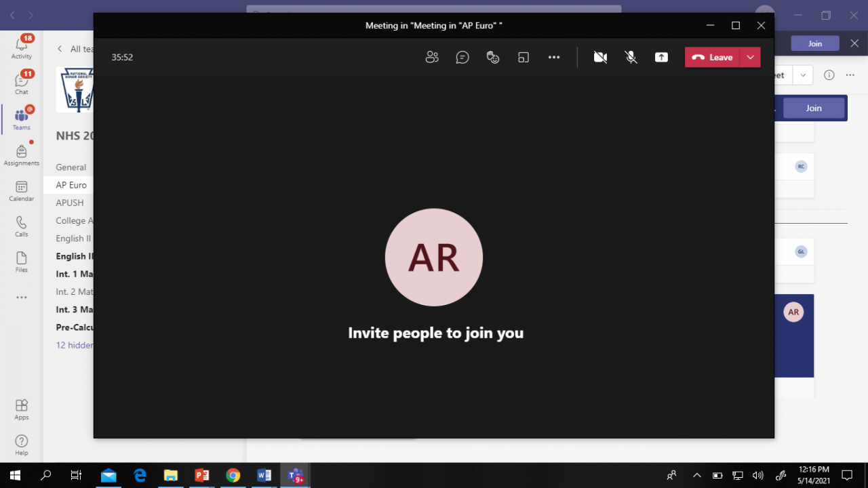Open Activity feed in sidebar
The width and height of the screenshot is (868, 488).
pos(22,47)
